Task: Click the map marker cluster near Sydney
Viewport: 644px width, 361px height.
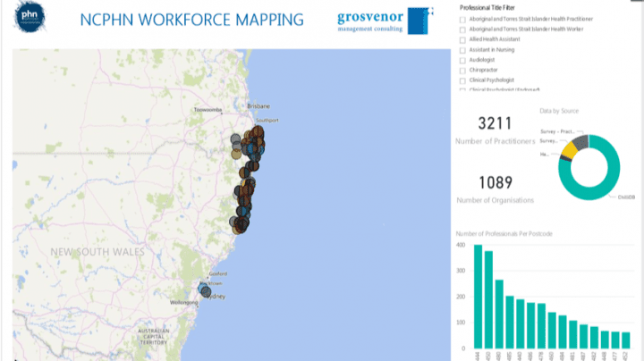Action: pos(205,290)
